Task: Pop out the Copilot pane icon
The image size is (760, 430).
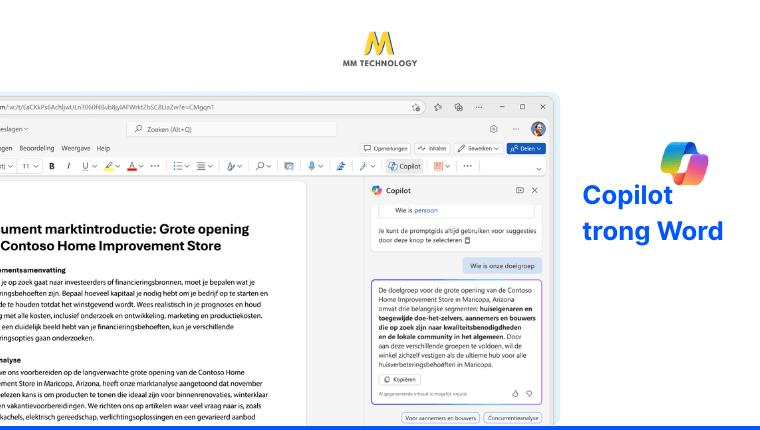Action: [520, 191]
